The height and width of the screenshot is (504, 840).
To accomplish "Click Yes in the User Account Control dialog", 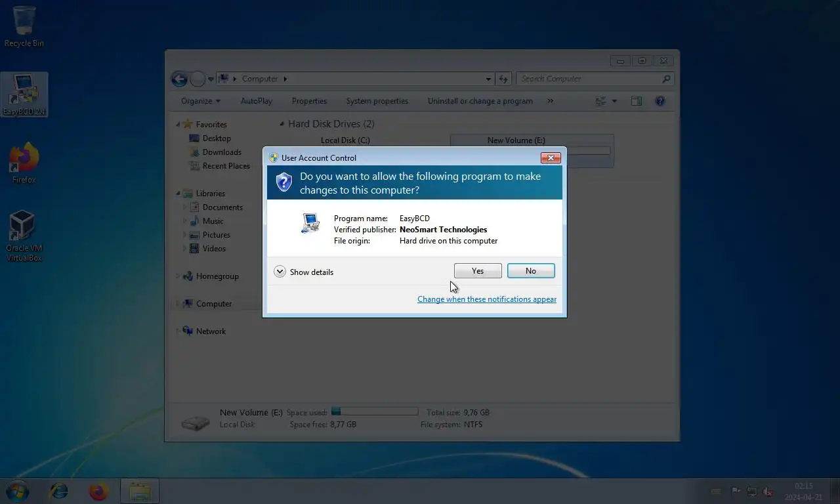I will [x=478, y=271].
